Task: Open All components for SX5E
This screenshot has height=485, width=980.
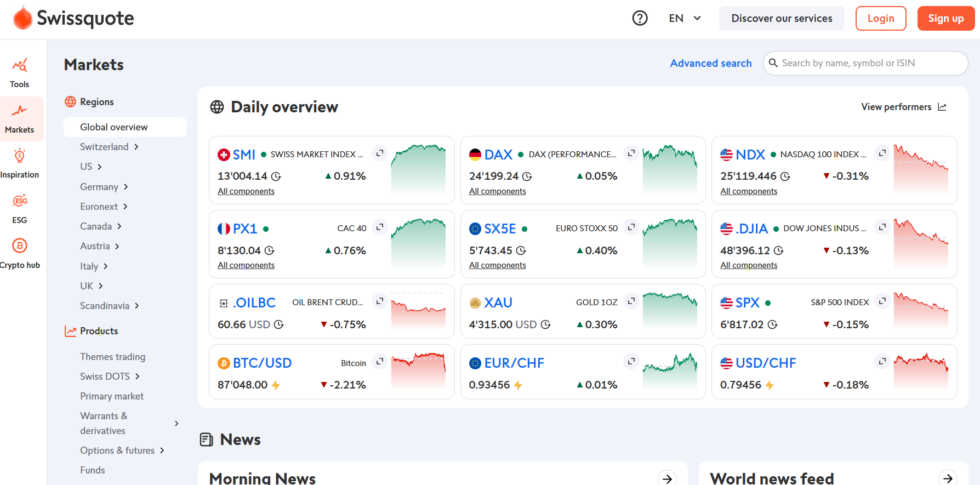Action: coord(498,265)
